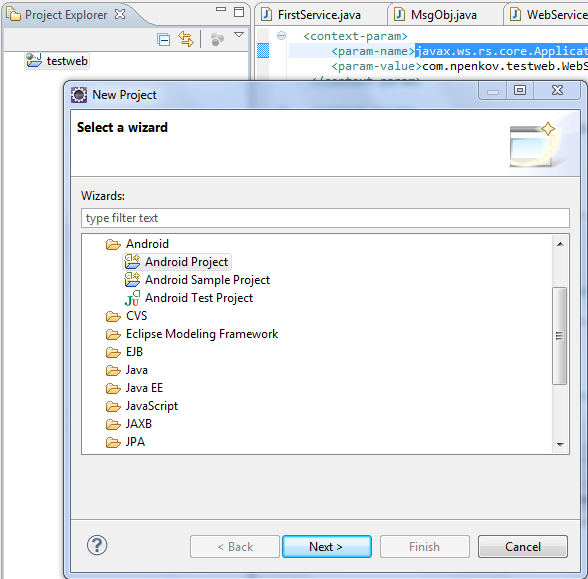Click the wizard list vertical scrollbar thumb
Screen dimensions: 588x579
point(560,336)
